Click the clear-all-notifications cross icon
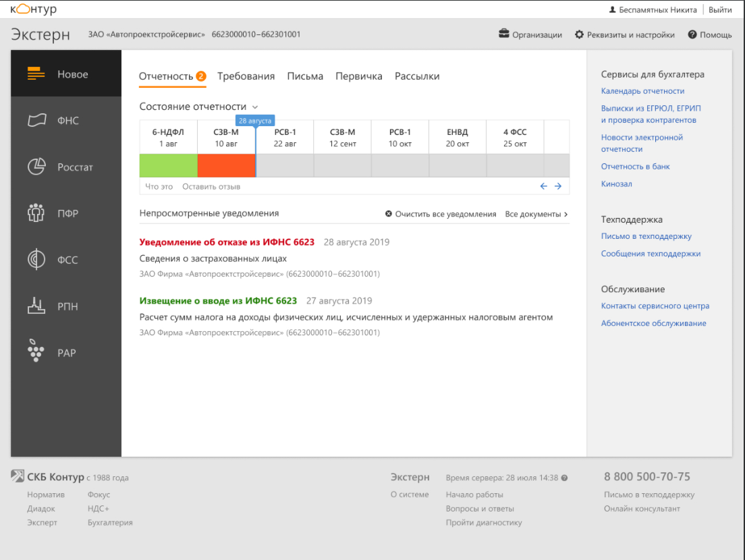745x560 pixels. click(x=389, y=214)
